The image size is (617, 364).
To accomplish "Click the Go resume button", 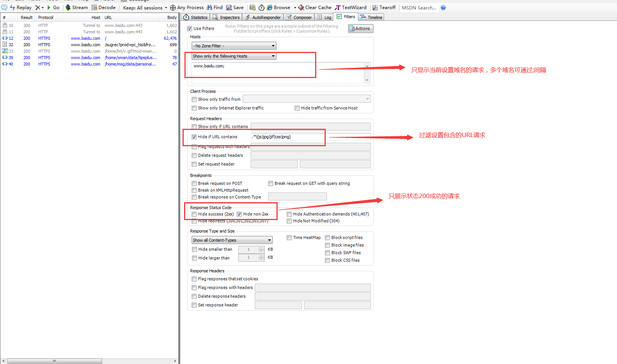I will click(53, 8).
